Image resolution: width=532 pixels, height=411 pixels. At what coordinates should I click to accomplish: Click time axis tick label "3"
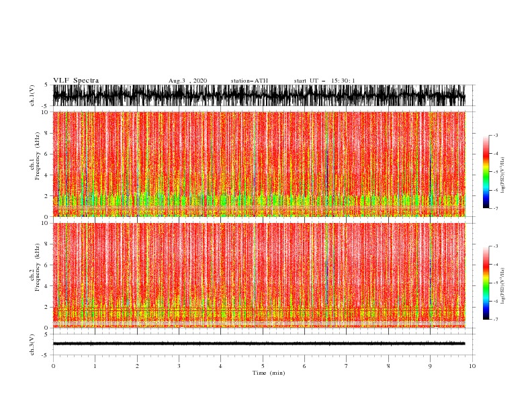pyautogui.click(x=179, y=366)
